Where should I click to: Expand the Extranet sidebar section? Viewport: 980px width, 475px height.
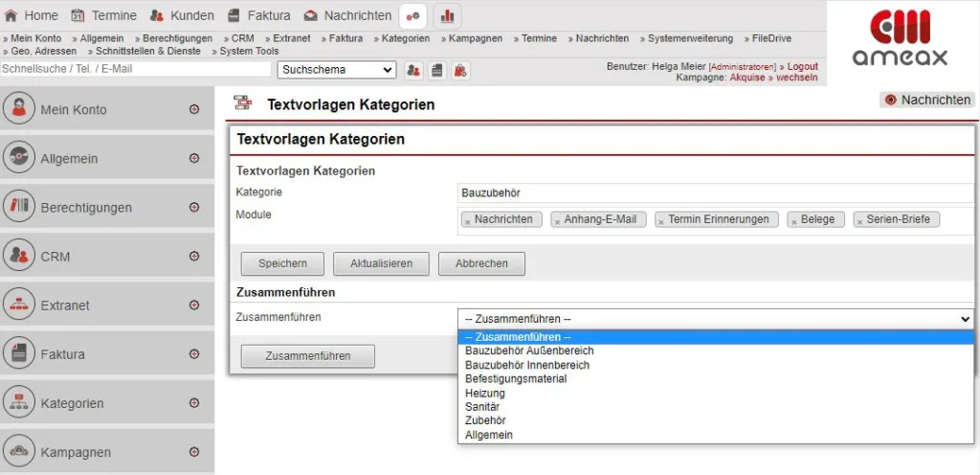[x=193, y=305]
